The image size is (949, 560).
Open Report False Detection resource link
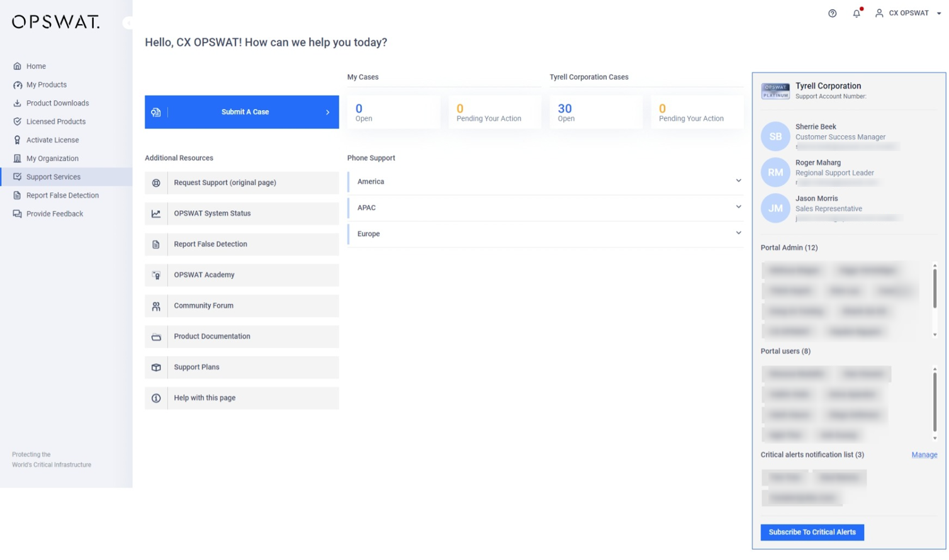(x=242, y=244)
